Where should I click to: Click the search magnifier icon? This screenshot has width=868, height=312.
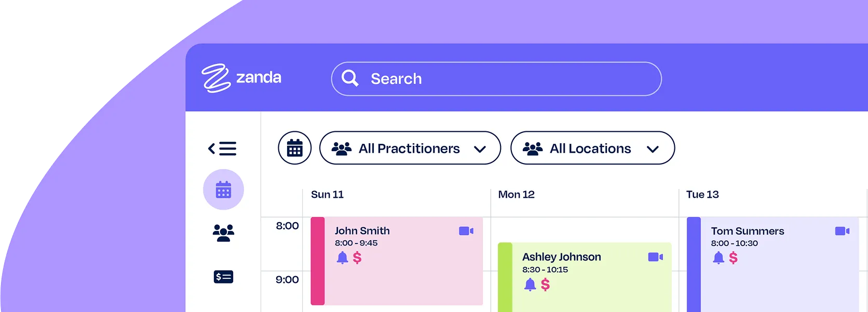point(350,78)
